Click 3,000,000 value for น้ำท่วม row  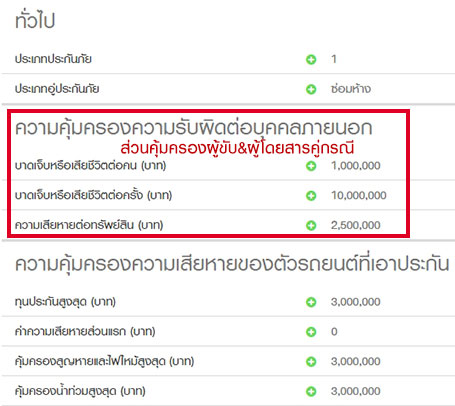pyautogui.click(x=356, y=391)
